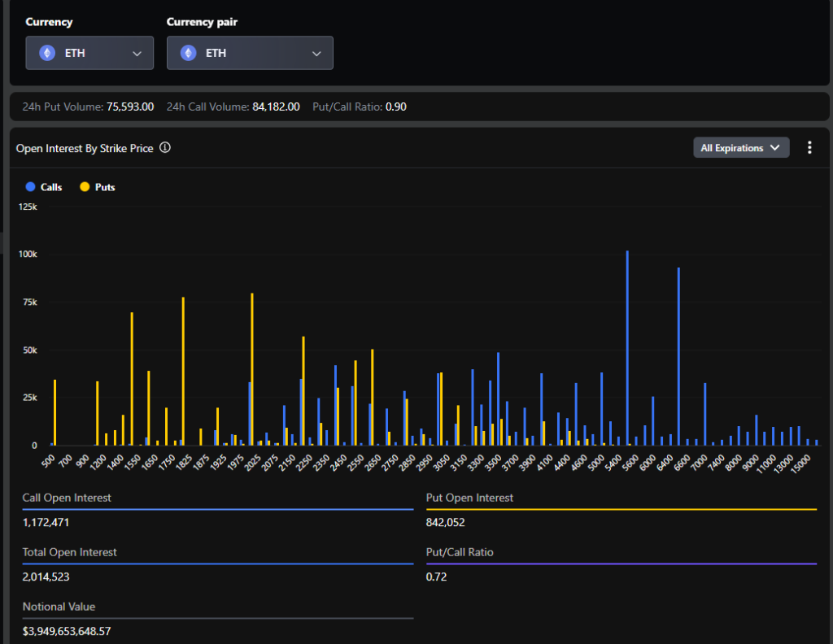
Task: Click the Put Open Interest value 842,052
Action: pos(445,522)
